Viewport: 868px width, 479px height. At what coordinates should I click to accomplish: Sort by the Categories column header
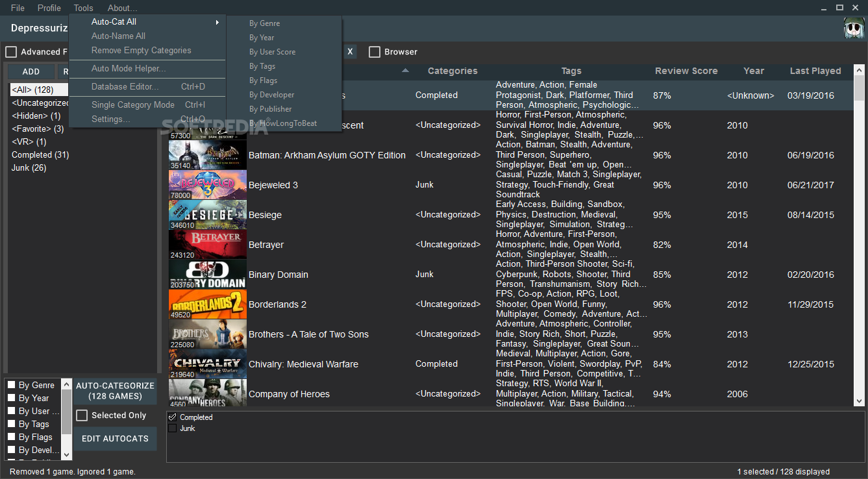[x=453, y=71]
